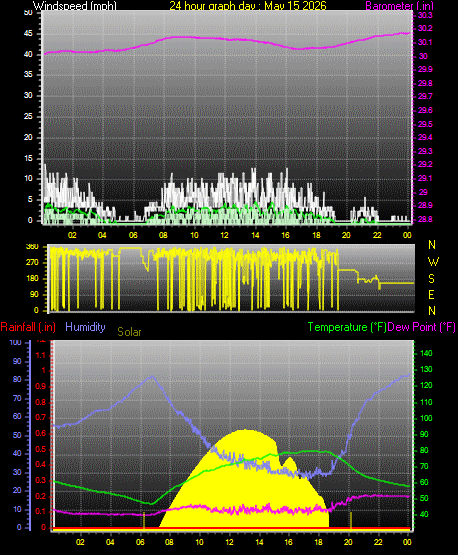The image size is (458, 555).
Task: Click the Dew Point (°F) legend label
Action: (x=422, y=327)
